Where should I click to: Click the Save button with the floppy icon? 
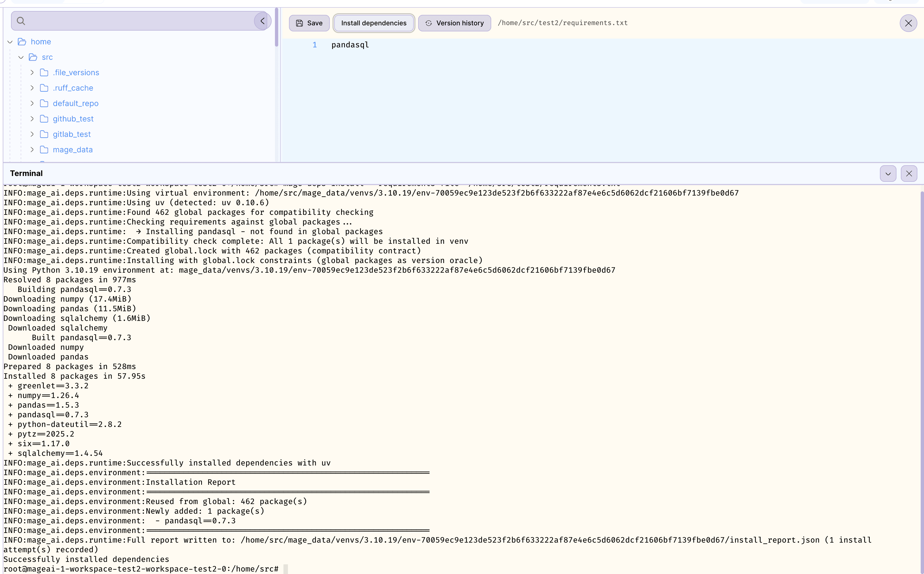pos(309,23)
